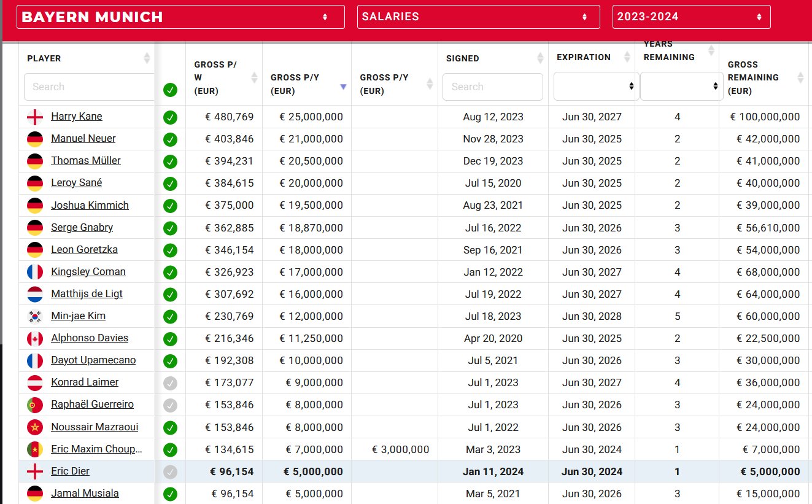Click England flag icon beside Eric Dier
The image size is (812, 504).
tap(34, 471)
